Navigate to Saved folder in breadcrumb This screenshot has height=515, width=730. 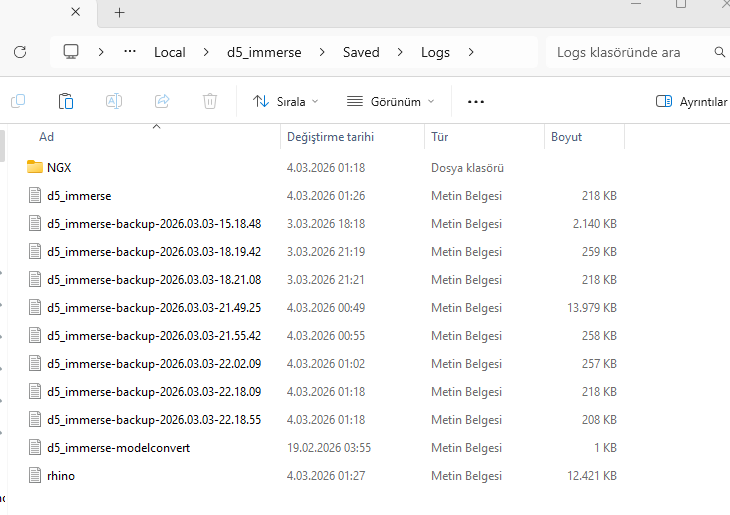point(361,52)
